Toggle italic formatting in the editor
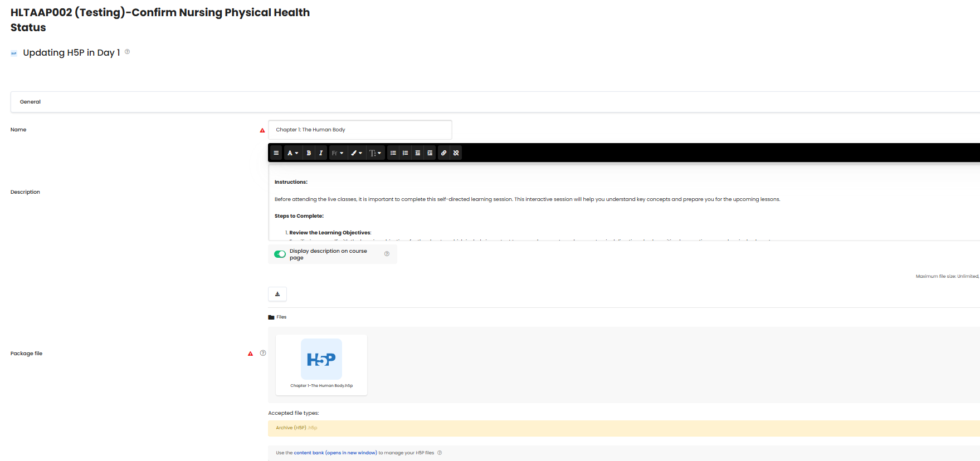Viewport: 980px width, 461px height. pyautogui.click(x=321, y=153)
